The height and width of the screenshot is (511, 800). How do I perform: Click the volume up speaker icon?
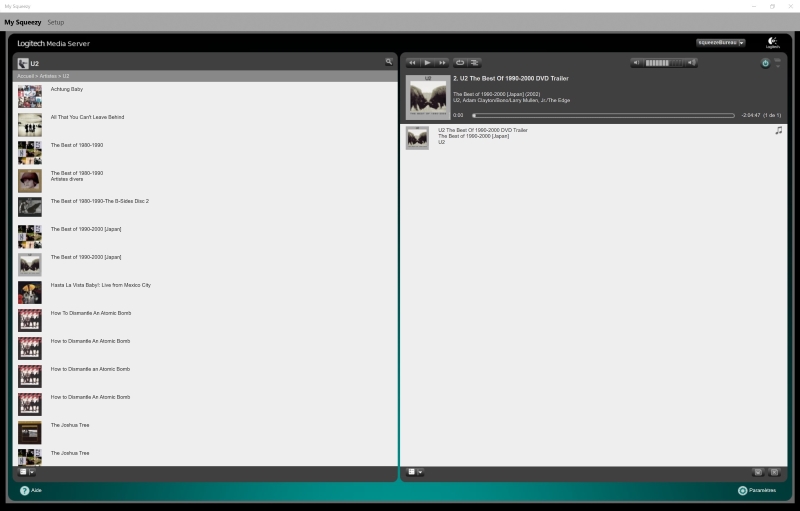tap(691, 63)
